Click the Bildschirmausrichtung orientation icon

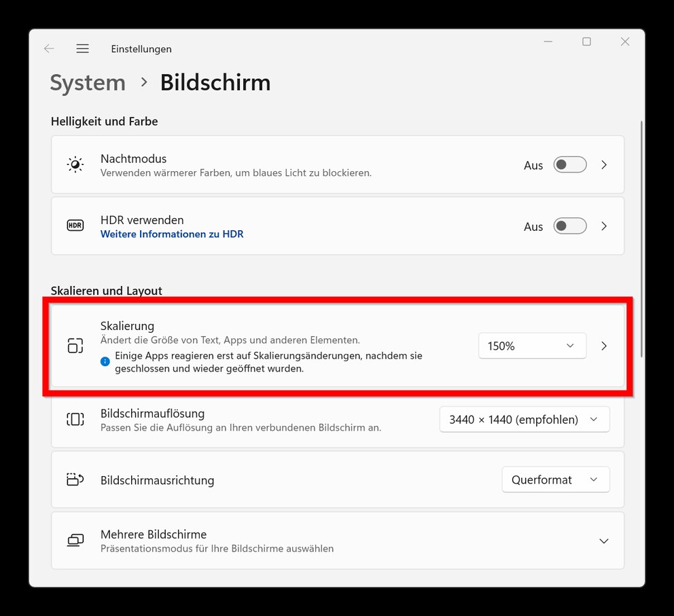pyautogui.click(x=75, y=479)
